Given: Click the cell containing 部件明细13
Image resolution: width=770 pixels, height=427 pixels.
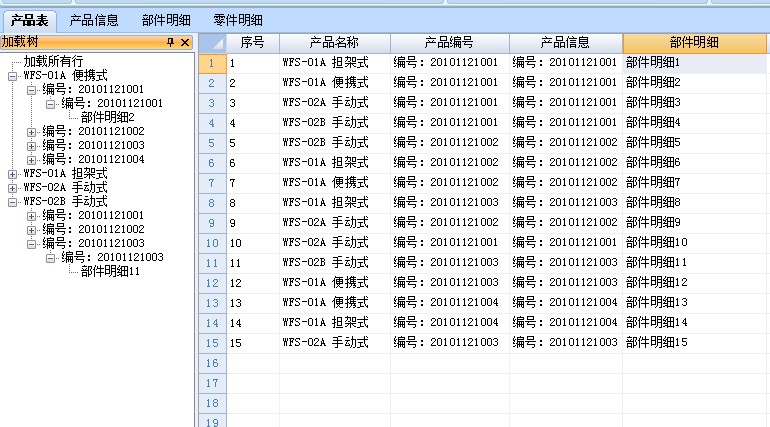Looking at the screenshot, I should (657, 303).
